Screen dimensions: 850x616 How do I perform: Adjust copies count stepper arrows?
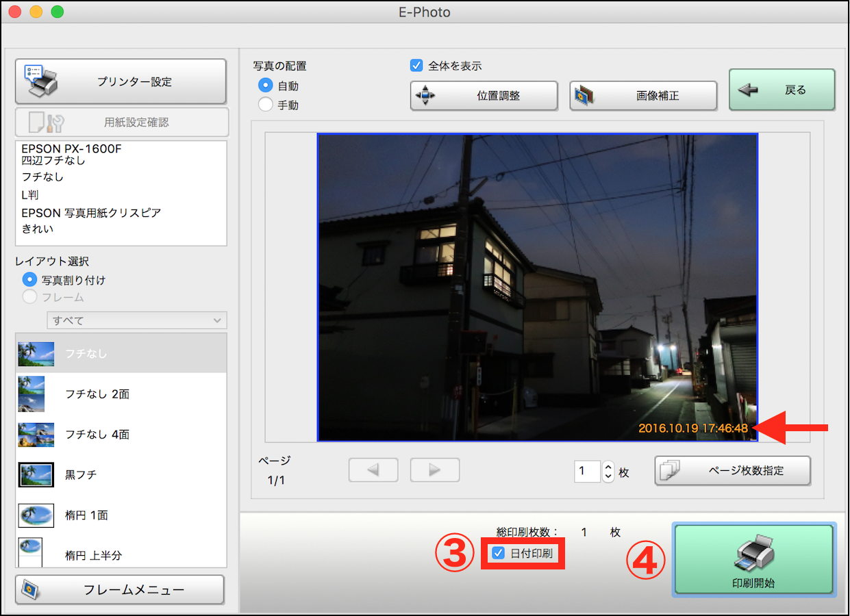coord(608,471)
